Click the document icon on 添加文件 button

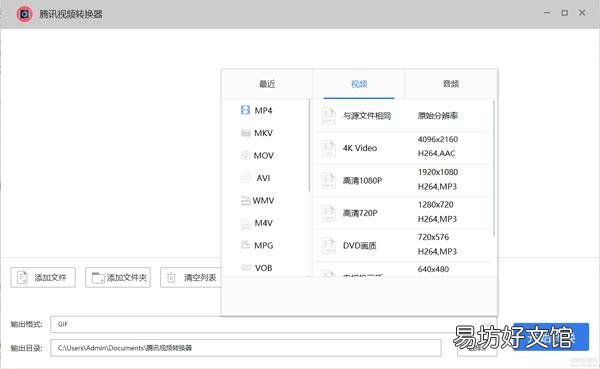22,278
